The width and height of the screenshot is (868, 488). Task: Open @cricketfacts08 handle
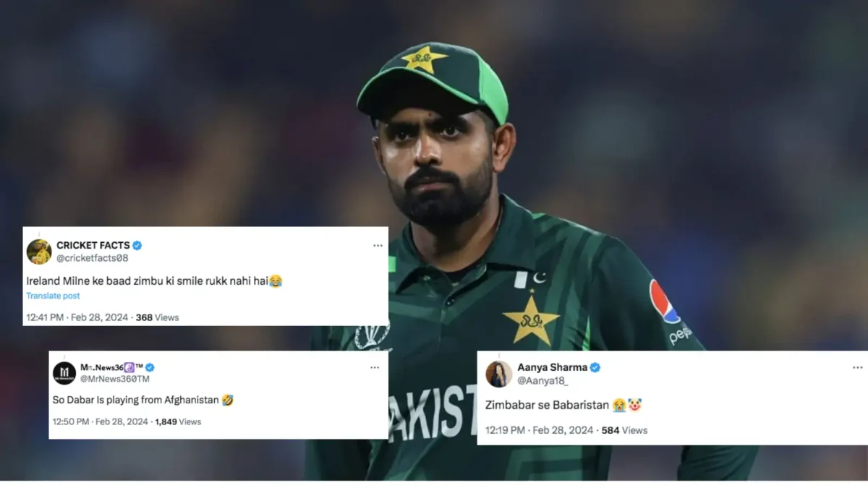click(x=92, y=257)
